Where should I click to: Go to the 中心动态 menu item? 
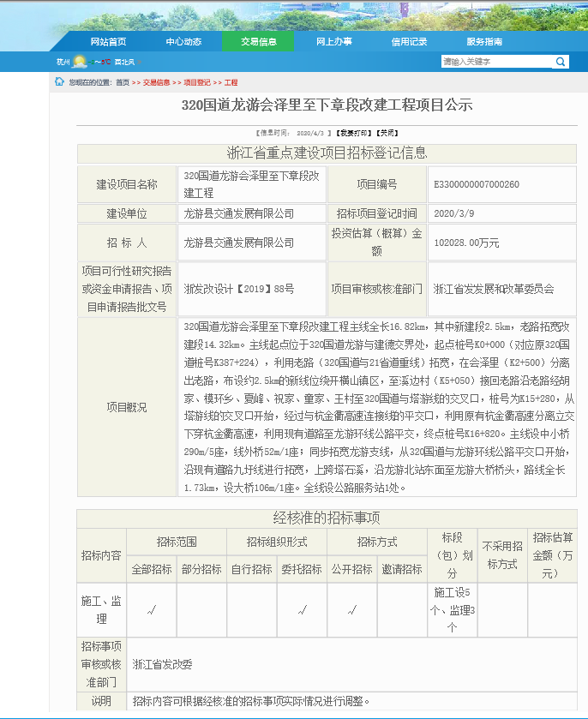coord(184,42)
